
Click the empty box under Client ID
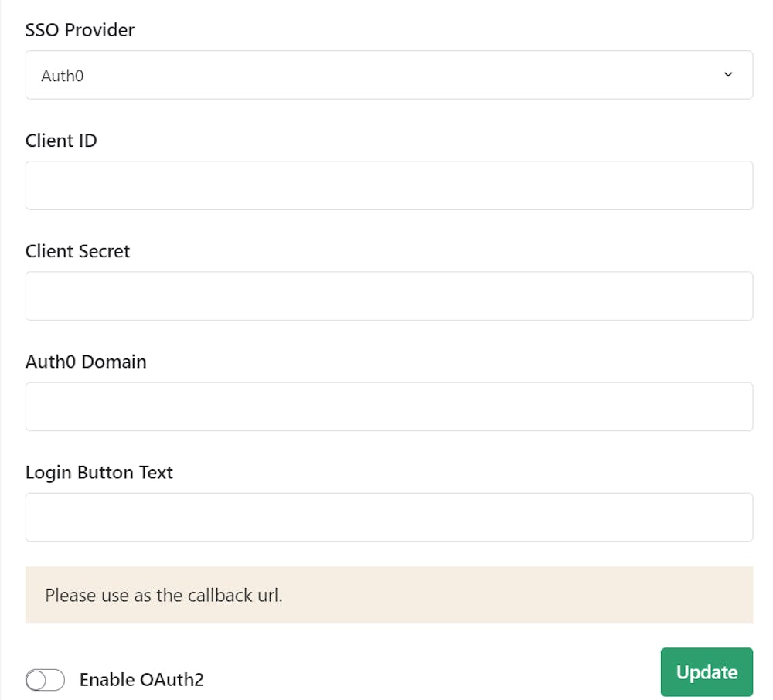tap(389, 185)
